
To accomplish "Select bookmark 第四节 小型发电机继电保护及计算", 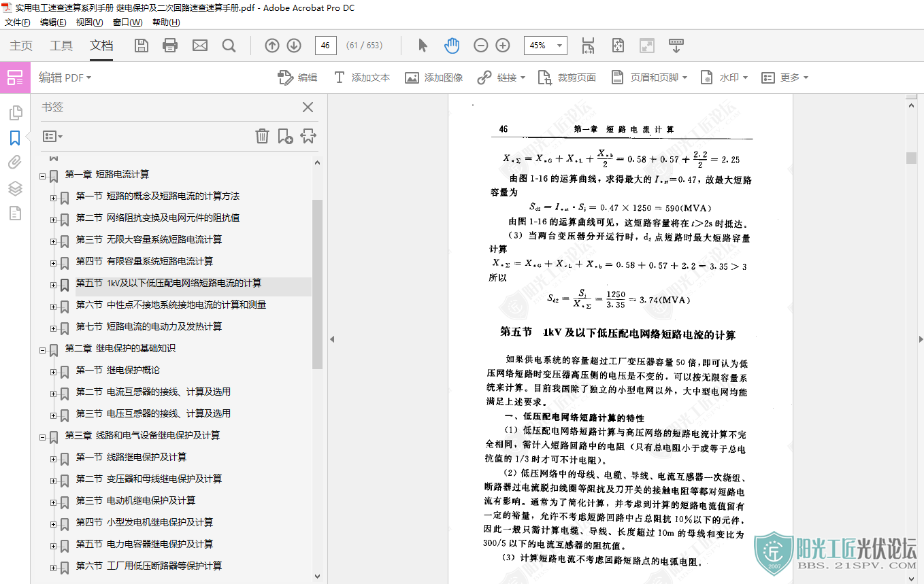I will click(x=144, y=522).
